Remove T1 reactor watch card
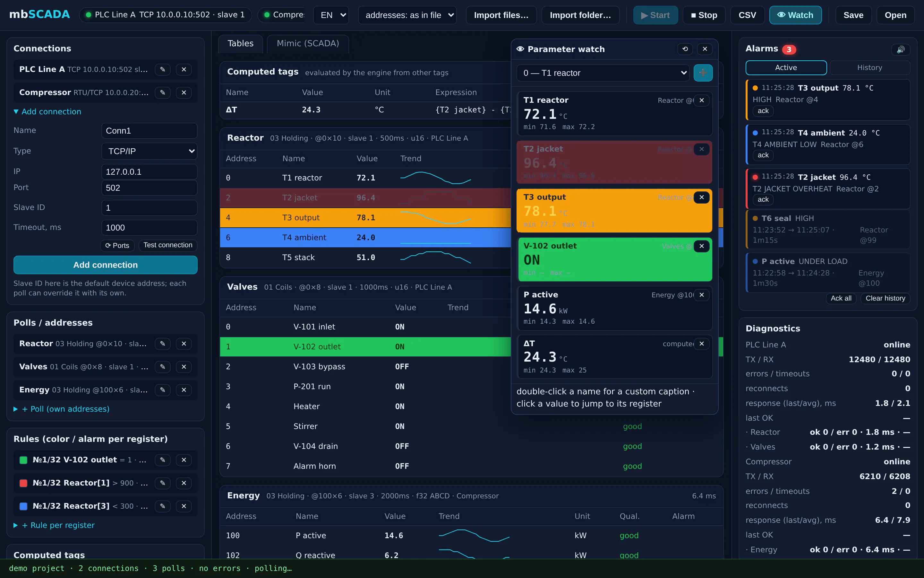 point(701,100)
